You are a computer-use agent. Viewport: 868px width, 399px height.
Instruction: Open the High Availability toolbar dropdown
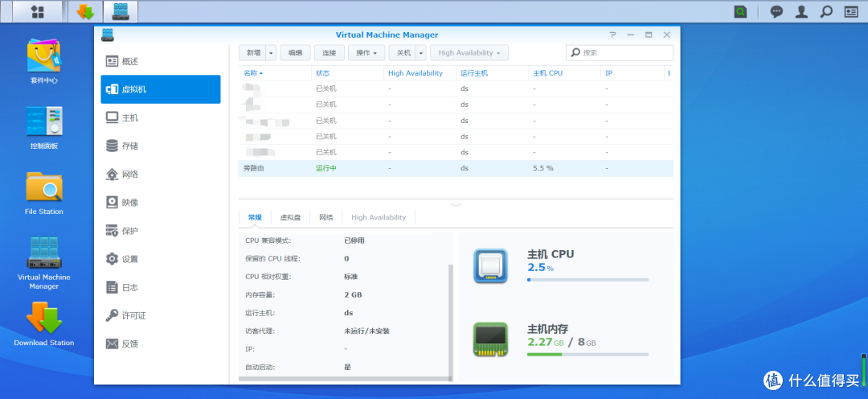tap(469, 52)
